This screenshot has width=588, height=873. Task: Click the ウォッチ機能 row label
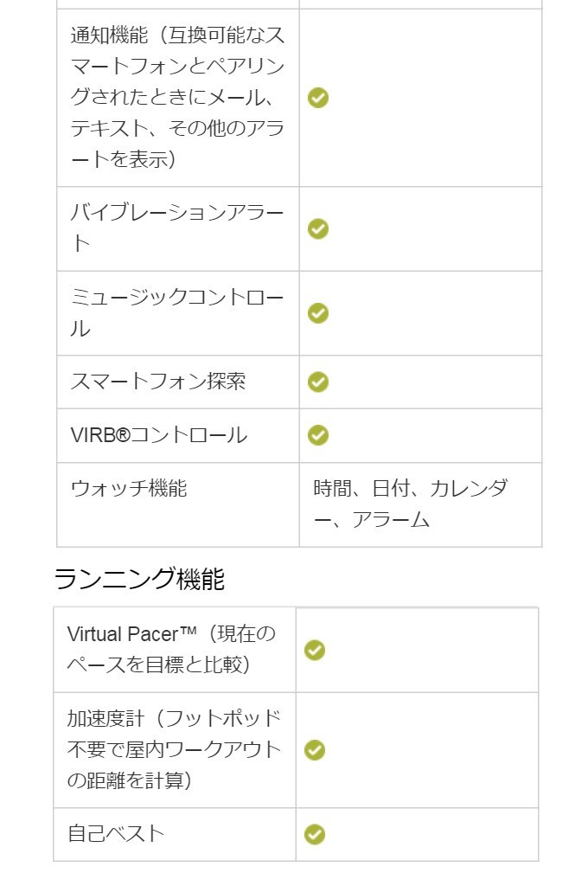tap(129, 489)
